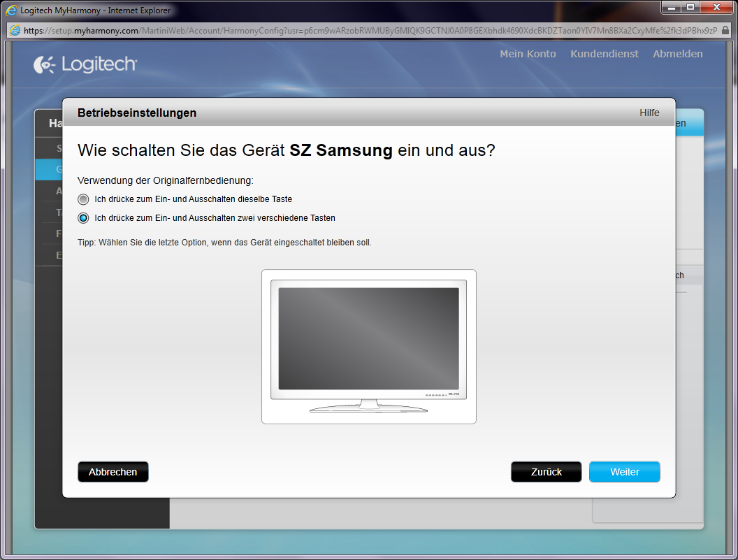Open Hilfe in the dialog header
This screenshot has width=738, height=560.
649,113
